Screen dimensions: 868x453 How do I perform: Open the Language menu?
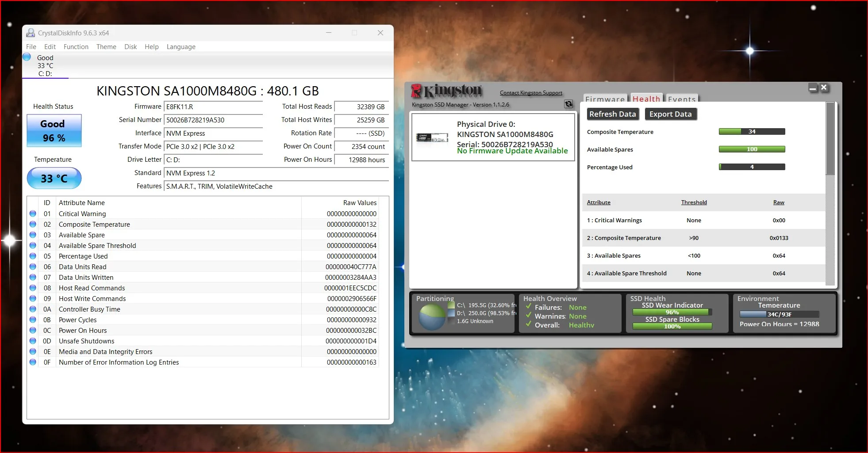[x=181, y=47]
